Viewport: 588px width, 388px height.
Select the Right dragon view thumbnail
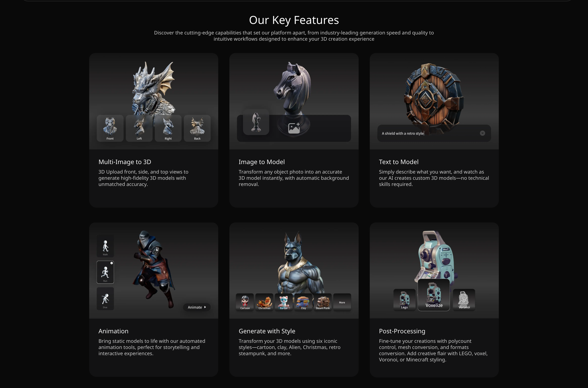pyautogui.click(x=168, y=128)
